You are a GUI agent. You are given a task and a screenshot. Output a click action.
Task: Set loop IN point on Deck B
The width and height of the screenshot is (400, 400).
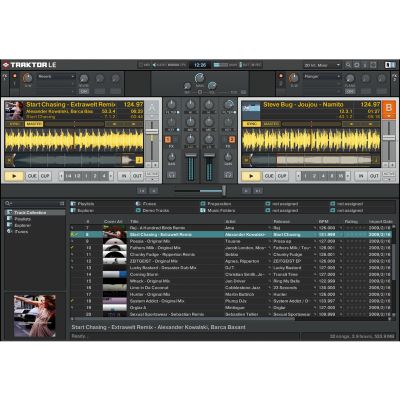point(361,176)
